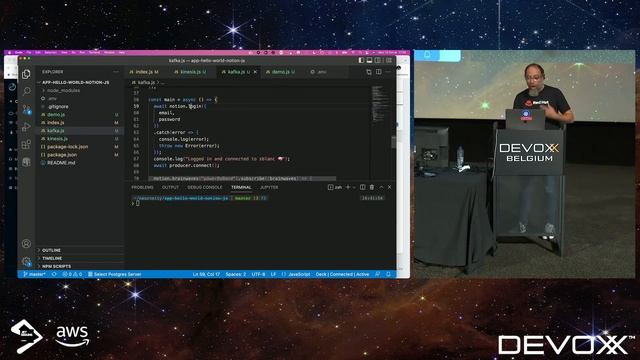Image resolution: width=640 pixels, height=360 pixels.
Task: Open the Manage gear icon in activity bar
Action: coord(26,261)
